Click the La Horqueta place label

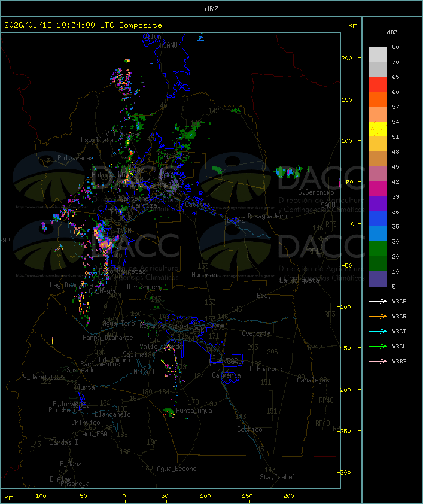click(300, 280)
